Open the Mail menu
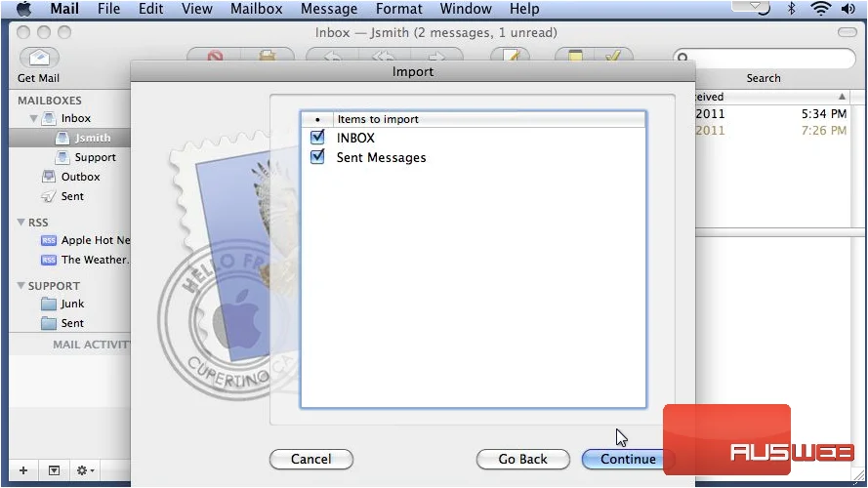 click(64, 9)
